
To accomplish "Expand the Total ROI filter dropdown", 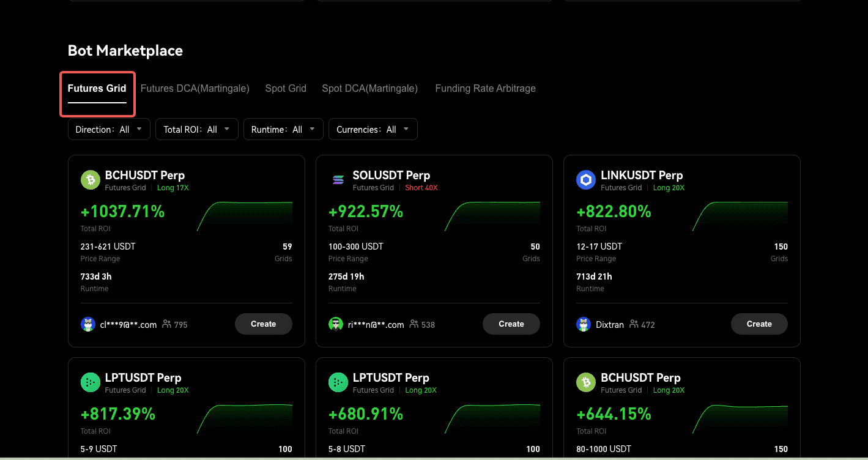I will (196, 129).
